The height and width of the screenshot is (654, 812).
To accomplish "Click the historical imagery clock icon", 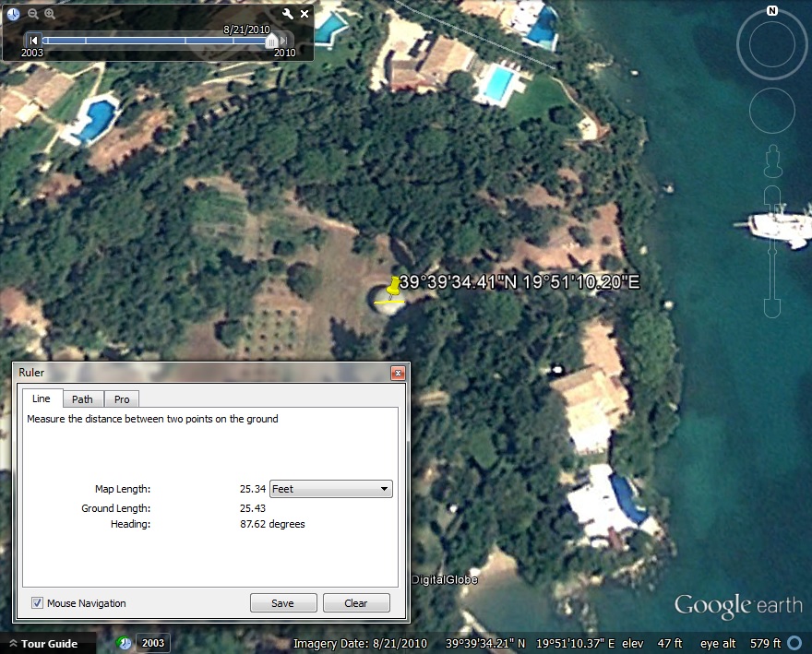I will click(x=14, y=14).
